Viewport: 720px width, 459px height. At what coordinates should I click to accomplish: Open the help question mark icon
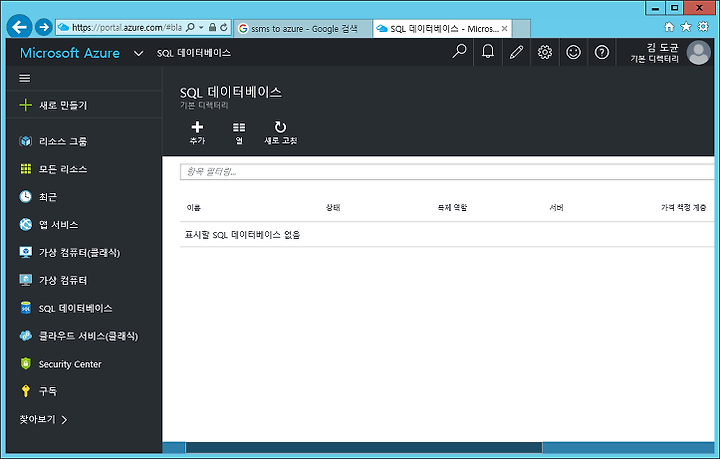tap(602, 51)
